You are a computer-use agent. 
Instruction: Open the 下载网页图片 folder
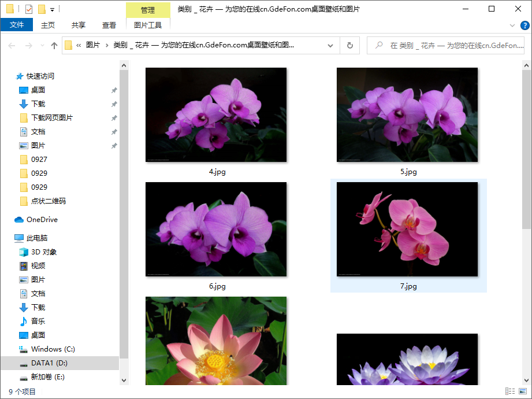[x=52, y=118]
